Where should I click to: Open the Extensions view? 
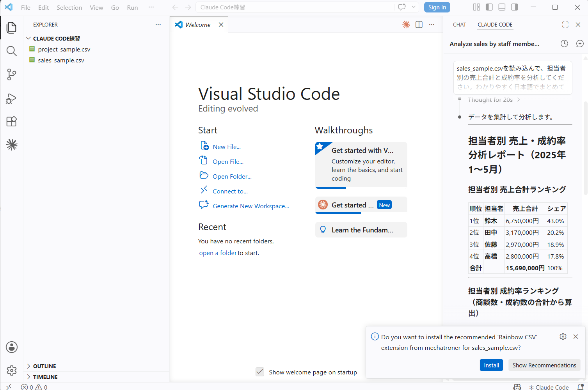(12, 122)
